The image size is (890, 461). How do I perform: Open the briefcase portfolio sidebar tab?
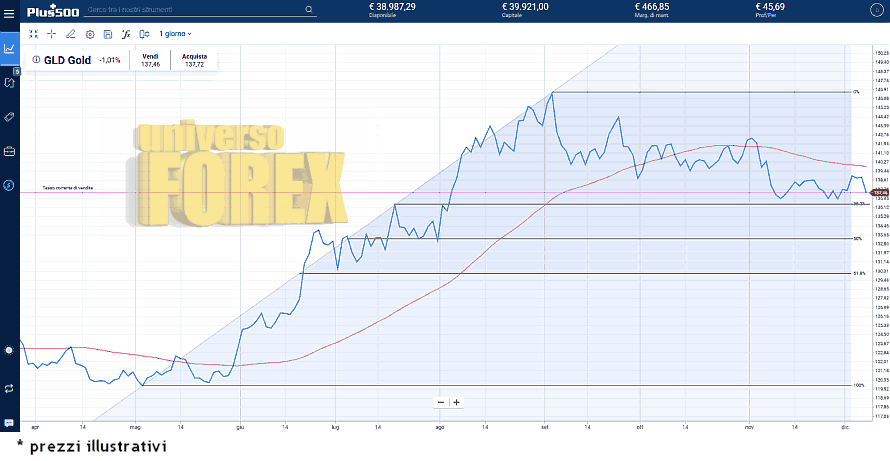(9, 151)
